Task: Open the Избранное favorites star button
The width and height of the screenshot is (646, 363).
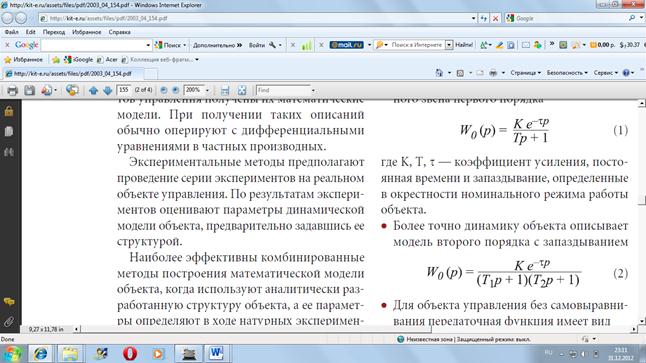Action: tap(23, 60)
